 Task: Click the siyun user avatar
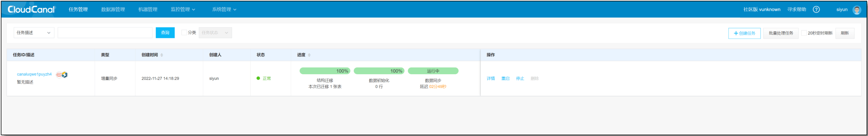tap(857, 10)
